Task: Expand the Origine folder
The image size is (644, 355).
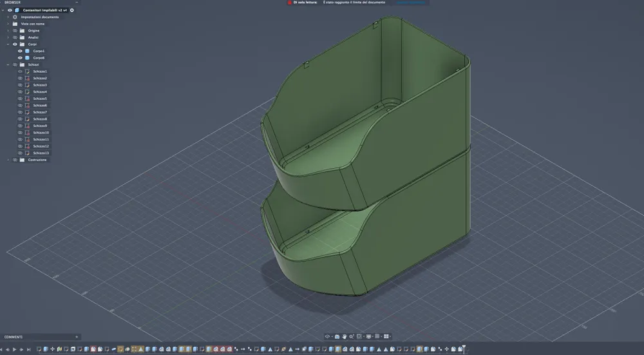Action: (x=8, y=30)
